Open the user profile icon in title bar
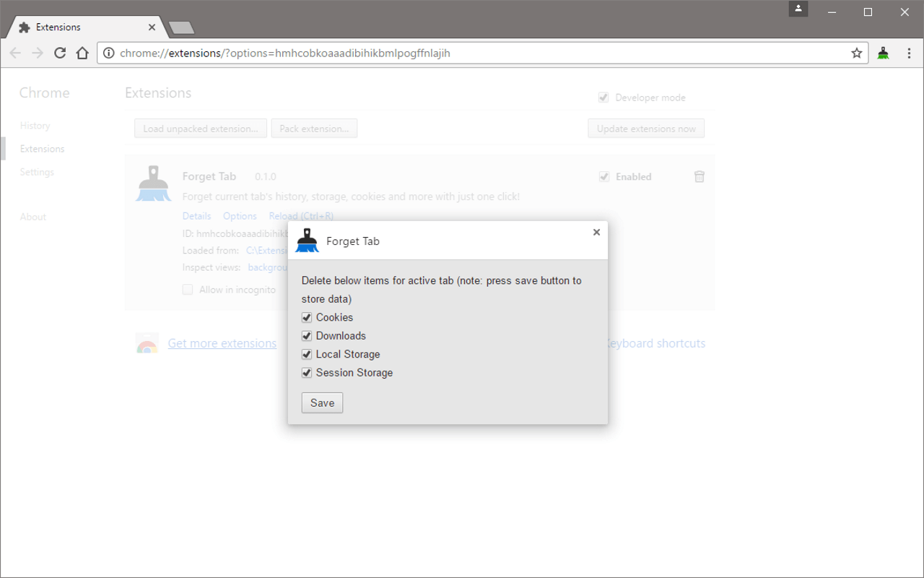This screenshot has width=924, height=578. point(798,9)
